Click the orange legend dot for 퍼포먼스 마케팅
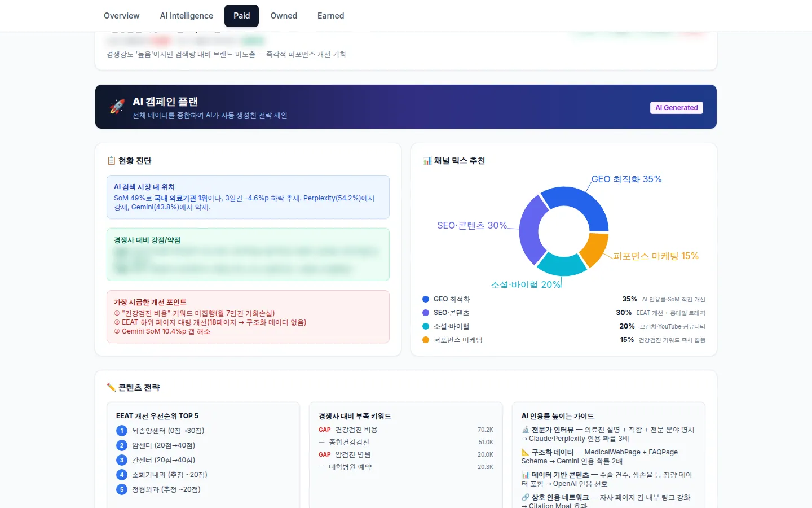812x508 pixels. click(x=426, y=340)
